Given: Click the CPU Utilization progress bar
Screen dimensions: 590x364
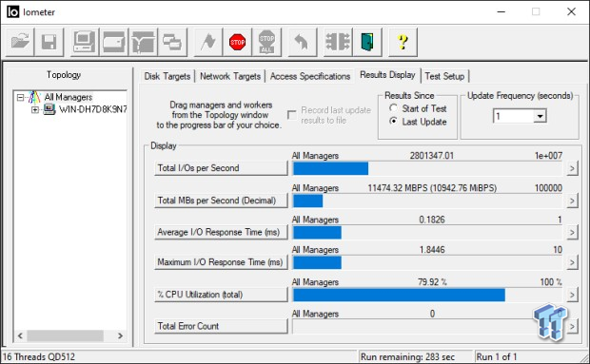Looking at the screenshot, I should [x=428, y=296].
